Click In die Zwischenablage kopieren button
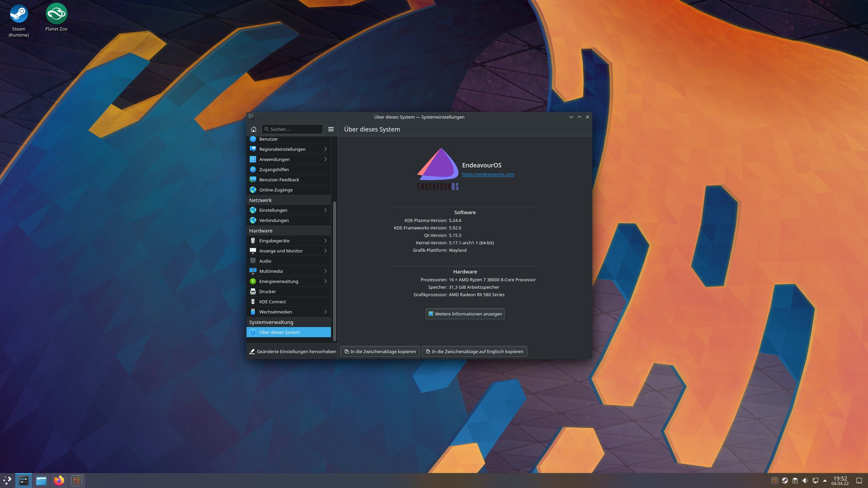 379,351
